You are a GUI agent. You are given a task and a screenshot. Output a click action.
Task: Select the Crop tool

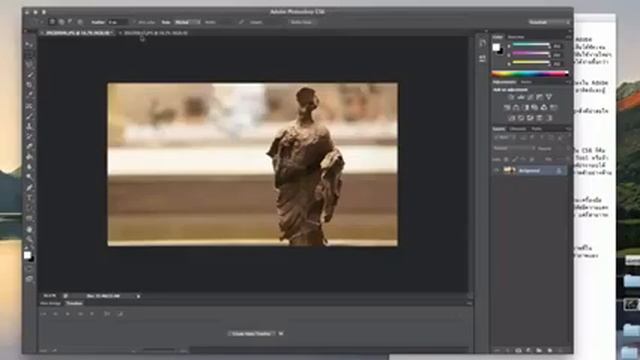coord(29,85)
